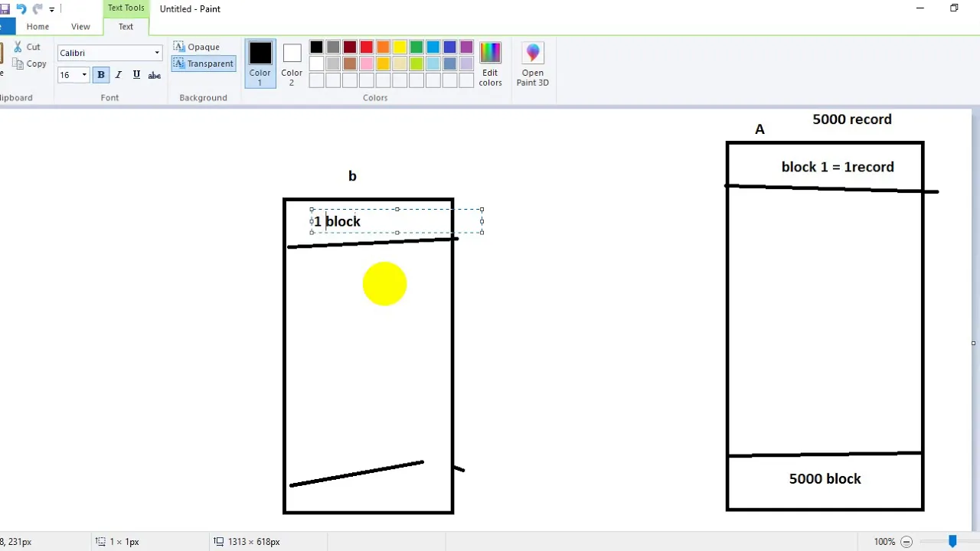
Task: Copy the selected text
Action: pyautogui.click(x=30, y=64)
